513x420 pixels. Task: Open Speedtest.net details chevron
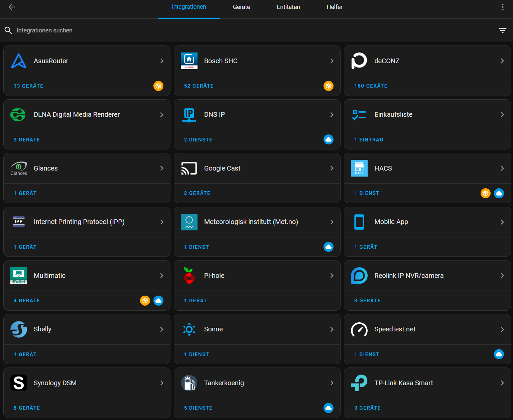[502, 329]
